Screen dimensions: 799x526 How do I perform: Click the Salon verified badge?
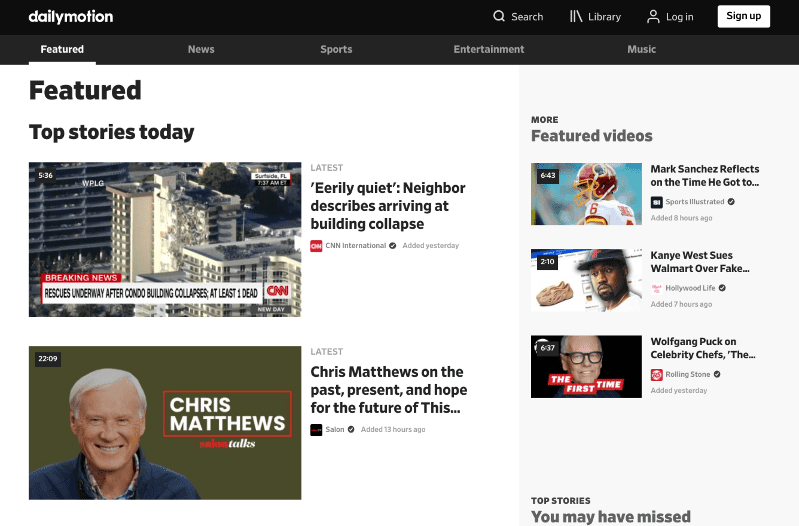point(351,430)
